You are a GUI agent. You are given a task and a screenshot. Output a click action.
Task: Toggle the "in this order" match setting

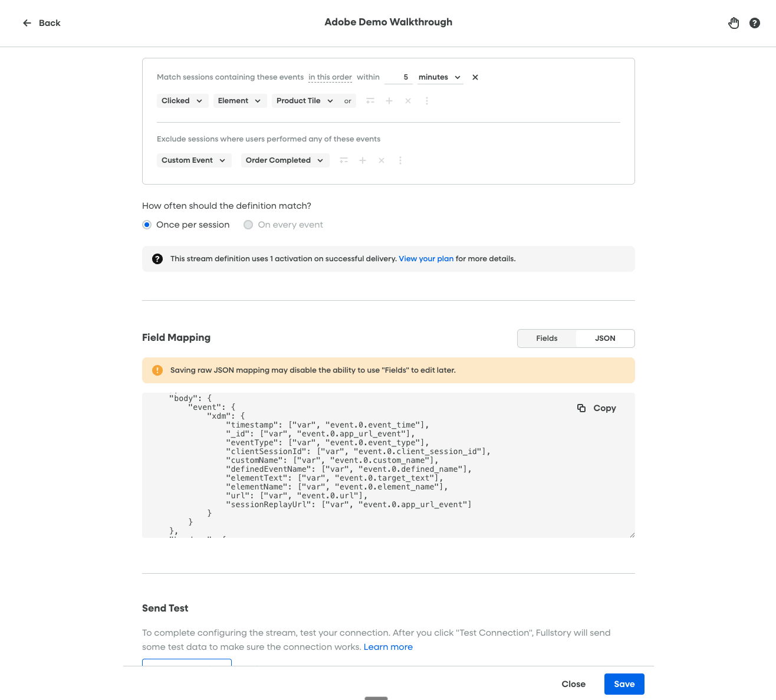pos(330,77)
